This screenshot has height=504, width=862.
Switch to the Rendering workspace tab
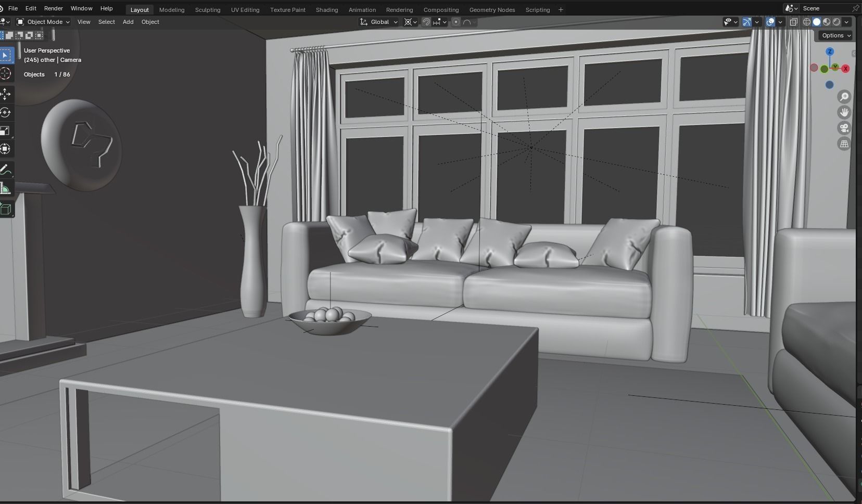click(x=399, y=10)
